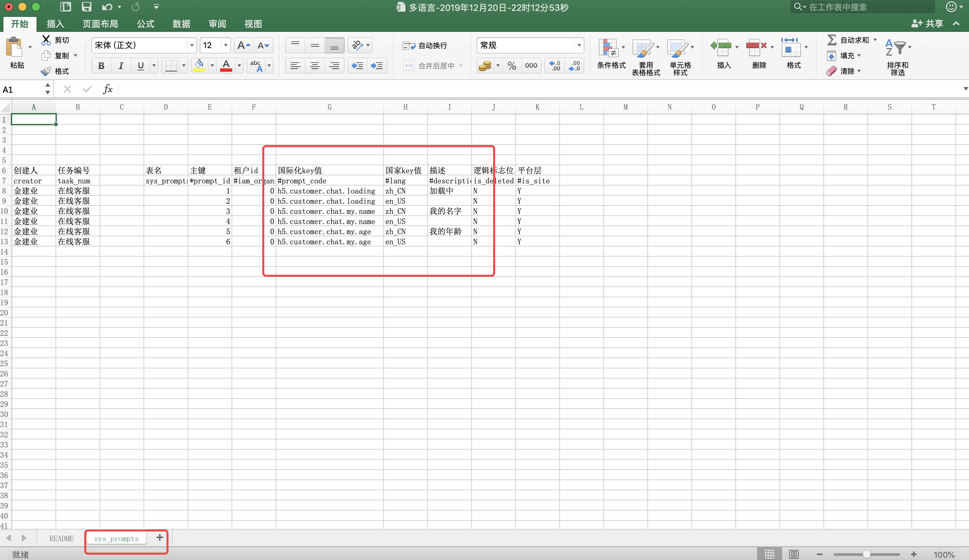Click zoom in plus button
The height and width of the screenshot is (560, 969).
point(913,554)
